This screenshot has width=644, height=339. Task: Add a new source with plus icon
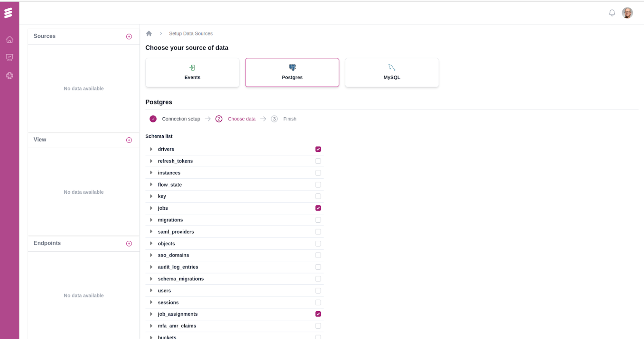129,37
